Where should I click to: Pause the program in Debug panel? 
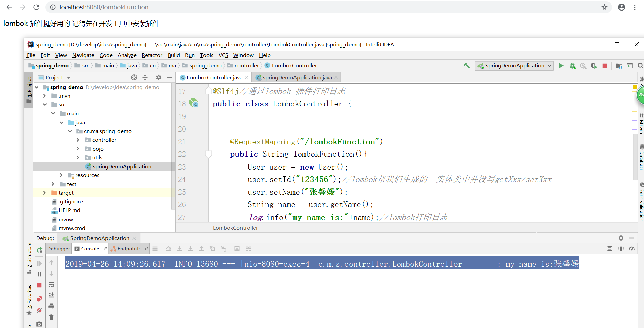coord(39,274)
